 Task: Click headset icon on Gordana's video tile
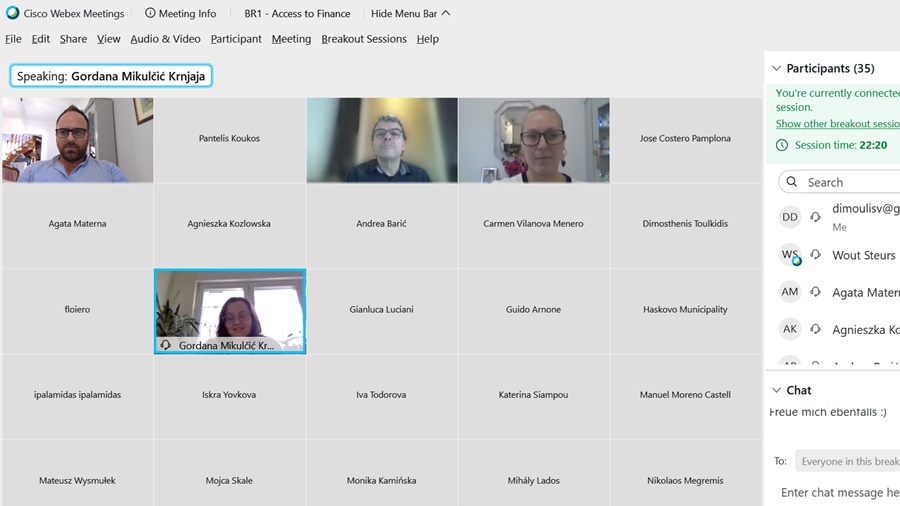coord(166,345)
